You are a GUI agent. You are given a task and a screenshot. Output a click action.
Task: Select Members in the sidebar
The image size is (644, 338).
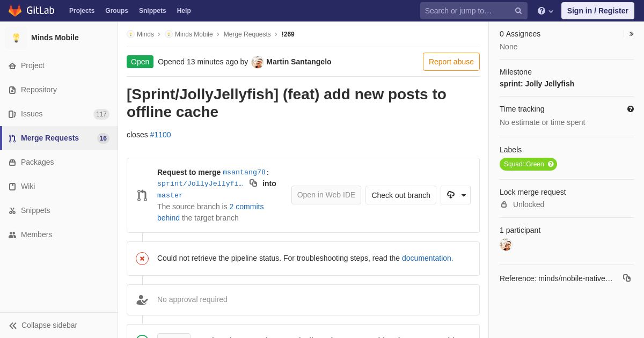[59, 235]
